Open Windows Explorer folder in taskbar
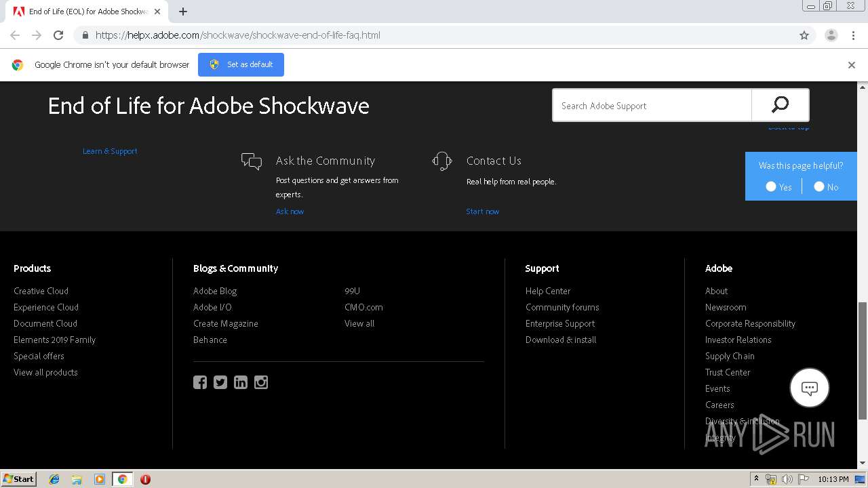 [77, 479]
